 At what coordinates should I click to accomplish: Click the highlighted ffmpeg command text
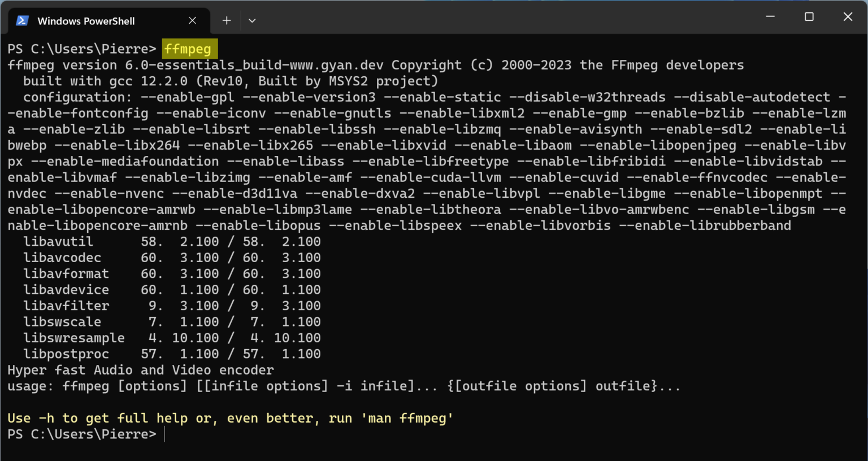(189, 49)
